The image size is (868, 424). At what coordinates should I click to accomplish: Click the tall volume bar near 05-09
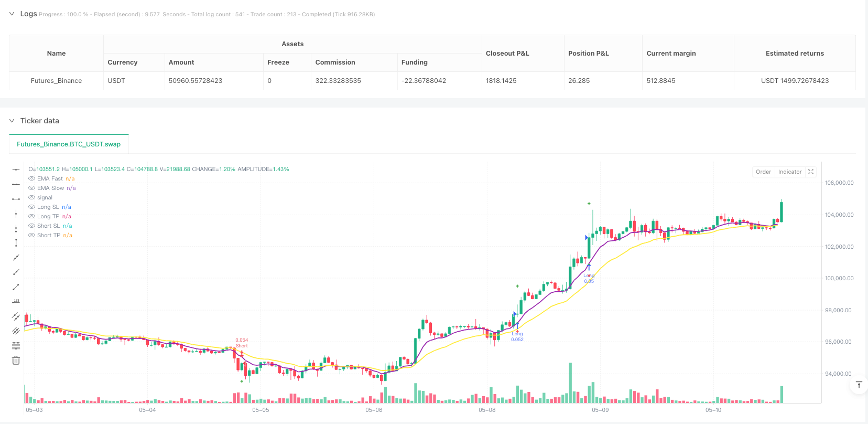[x=570, y=383]
